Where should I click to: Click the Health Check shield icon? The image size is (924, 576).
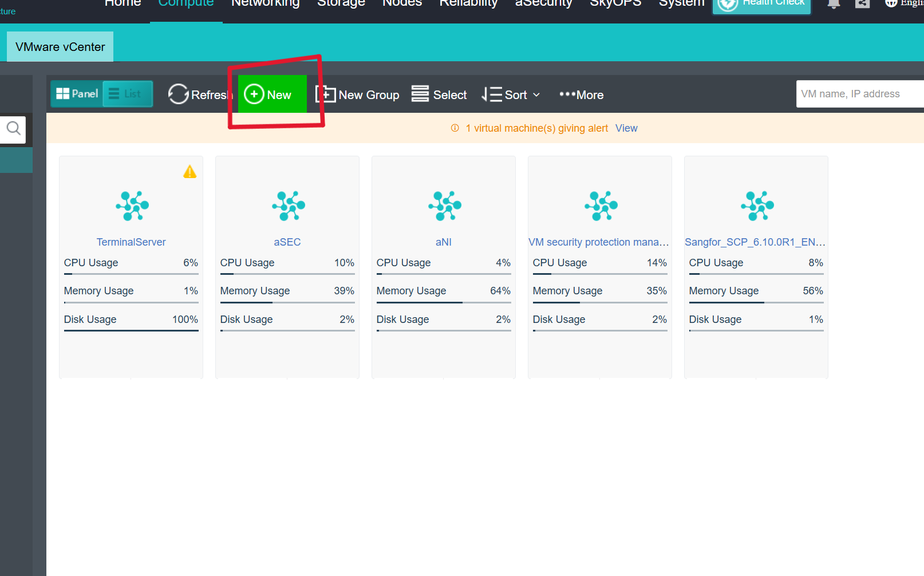click(x=727, y=4)
